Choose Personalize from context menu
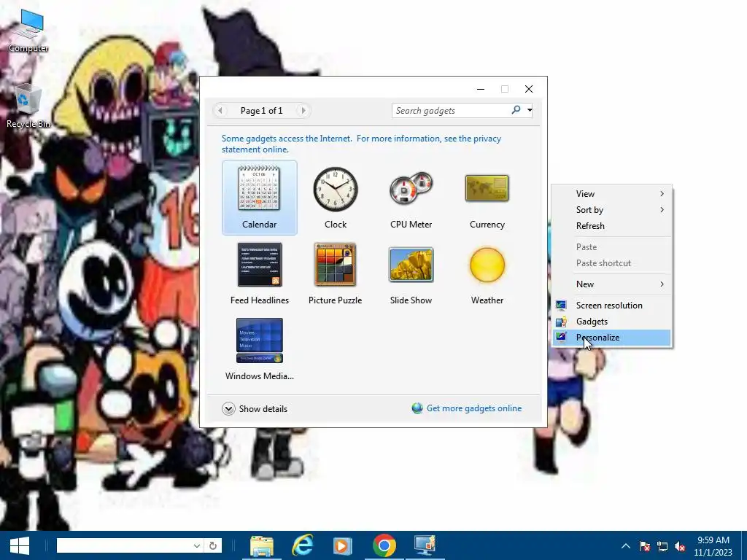 [x=612, y=338]
